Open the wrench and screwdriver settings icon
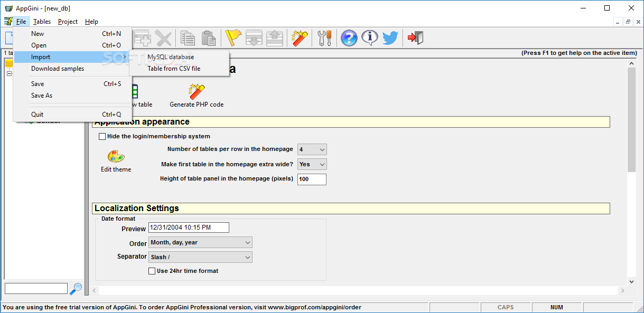 (324, 38)
